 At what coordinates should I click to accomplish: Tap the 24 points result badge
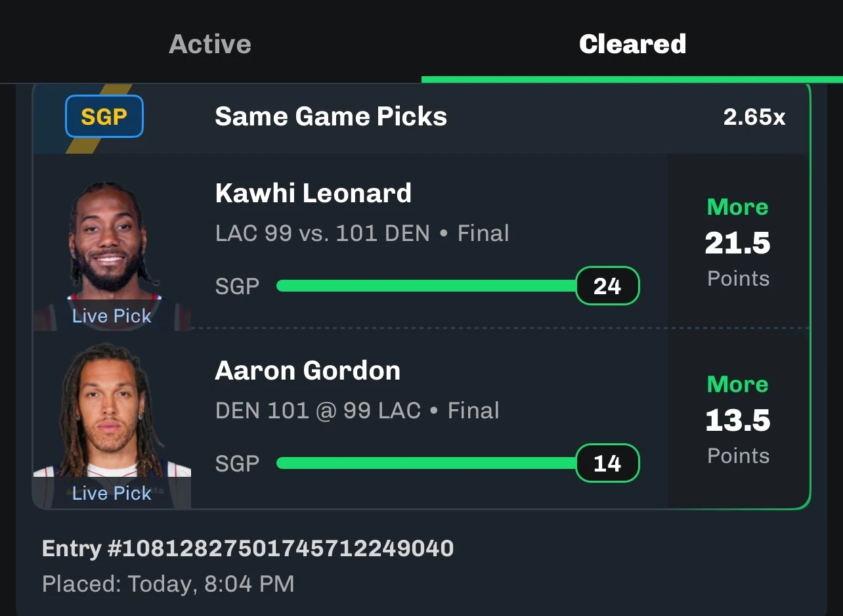(607, 286)
